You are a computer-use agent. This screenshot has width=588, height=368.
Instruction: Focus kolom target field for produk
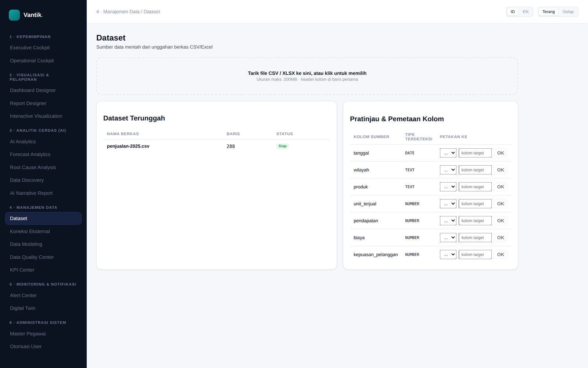475,187
